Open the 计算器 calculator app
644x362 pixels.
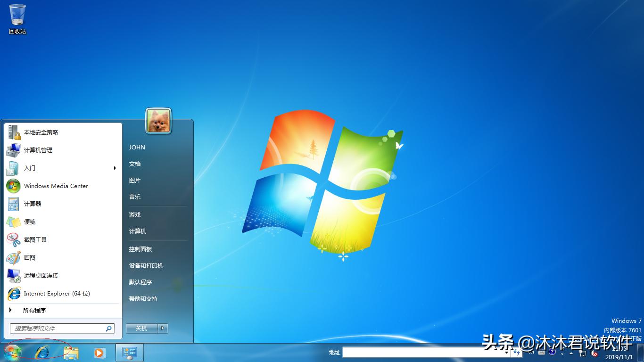coord(33,204)
